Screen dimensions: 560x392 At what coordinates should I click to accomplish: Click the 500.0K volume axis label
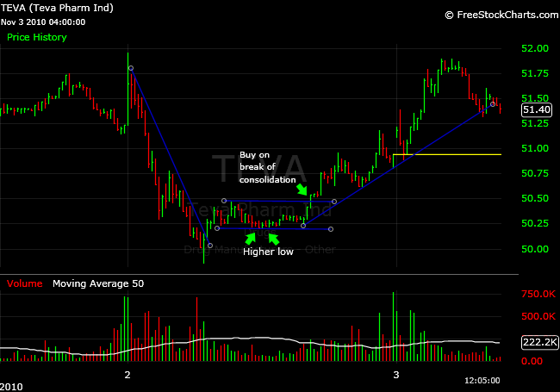point(538,316)
